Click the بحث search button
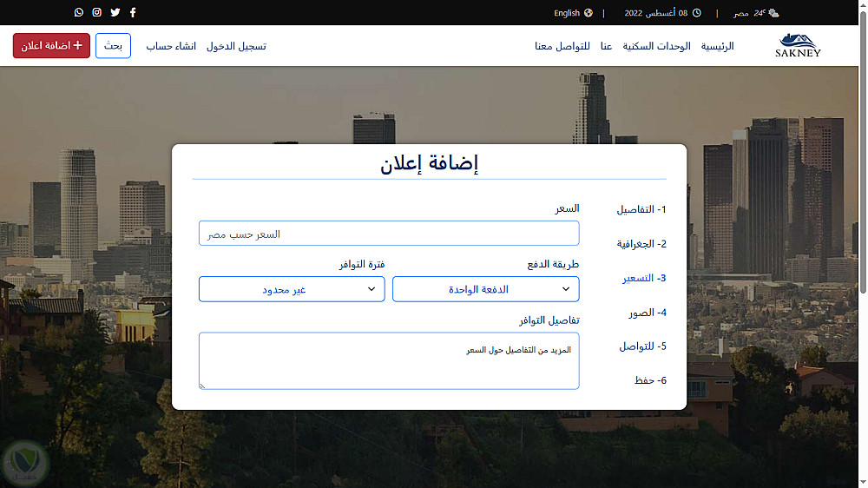 coord(113,45)
